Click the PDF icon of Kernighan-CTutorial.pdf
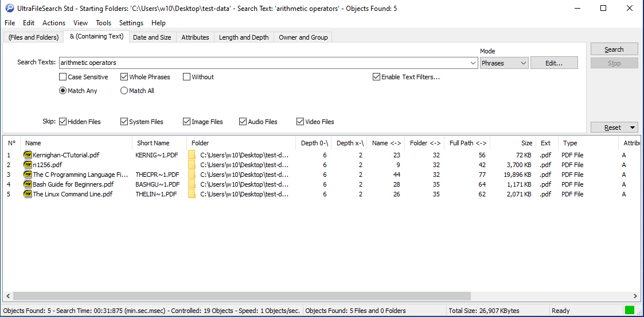This screenshot has height=317, width=644. (x=28, y=155)
